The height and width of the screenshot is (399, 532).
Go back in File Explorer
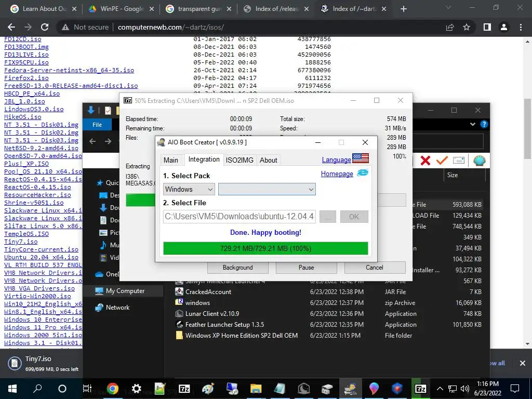(x=92, y=141)
